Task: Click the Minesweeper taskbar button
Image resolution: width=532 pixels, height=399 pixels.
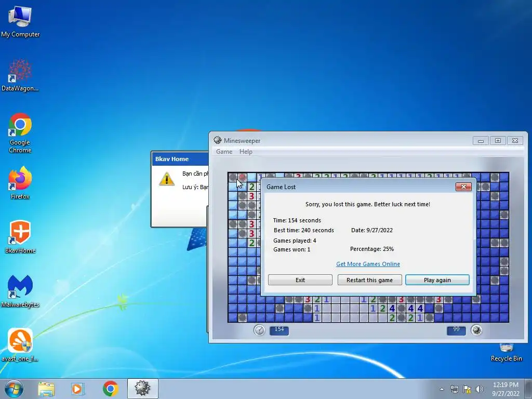Action: [143, 389]
